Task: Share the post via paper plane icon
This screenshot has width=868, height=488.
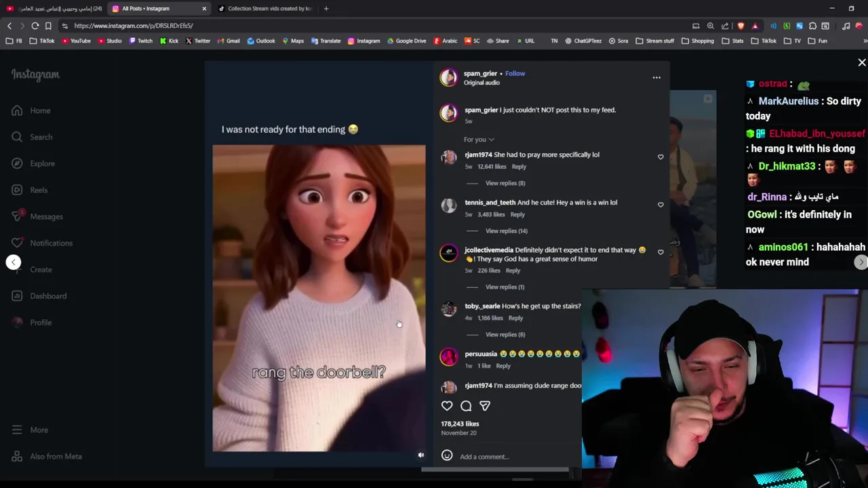Action: pos(485,405)
